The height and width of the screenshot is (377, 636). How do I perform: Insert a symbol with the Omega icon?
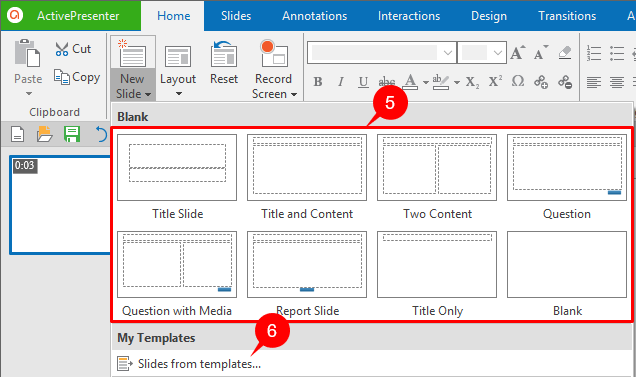pos(518,81)
